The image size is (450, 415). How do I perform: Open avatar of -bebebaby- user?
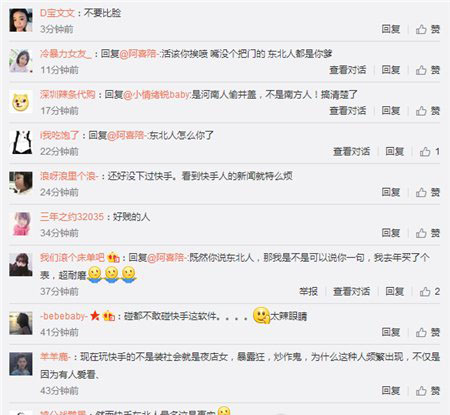click(21, 323)
